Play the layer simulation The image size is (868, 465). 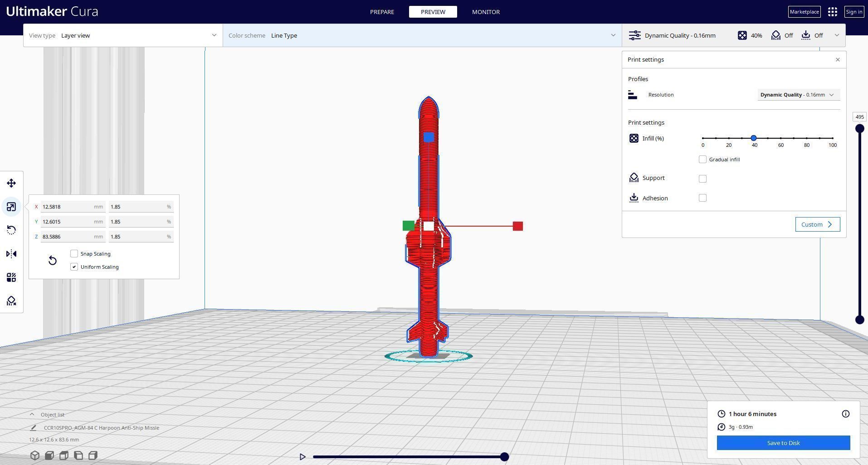(x=302, y=457)
